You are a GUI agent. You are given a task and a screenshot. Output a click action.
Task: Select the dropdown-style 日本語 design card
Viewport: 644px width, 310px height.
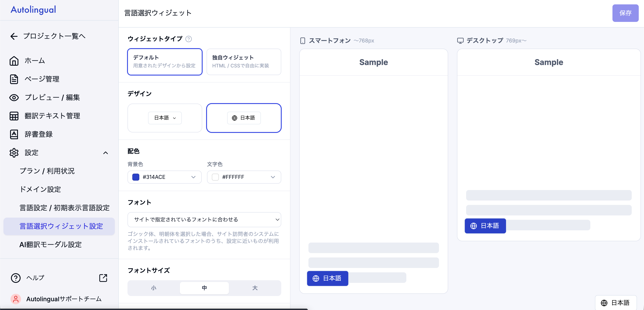coord(165,118)
